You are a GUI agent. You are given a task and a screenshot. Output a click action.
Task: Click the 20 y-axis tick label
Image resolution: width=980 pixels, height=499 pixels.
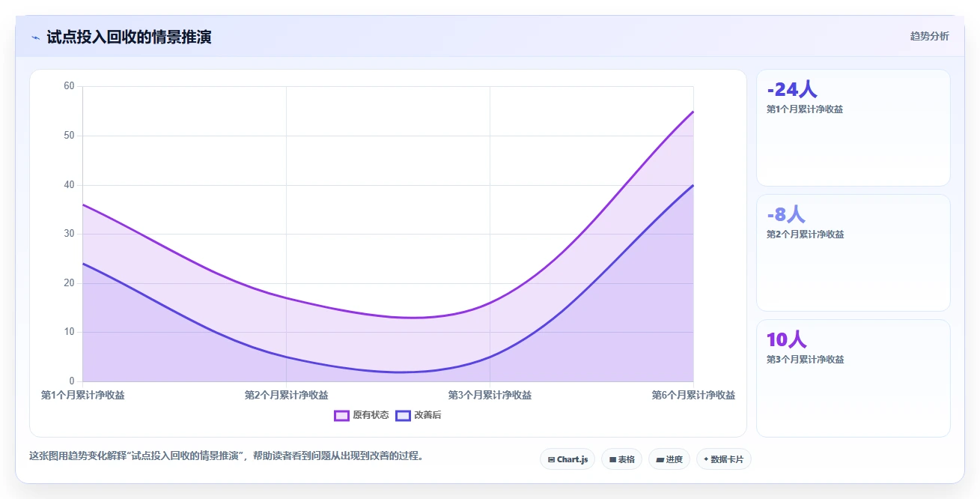click(x=69, y=283)
